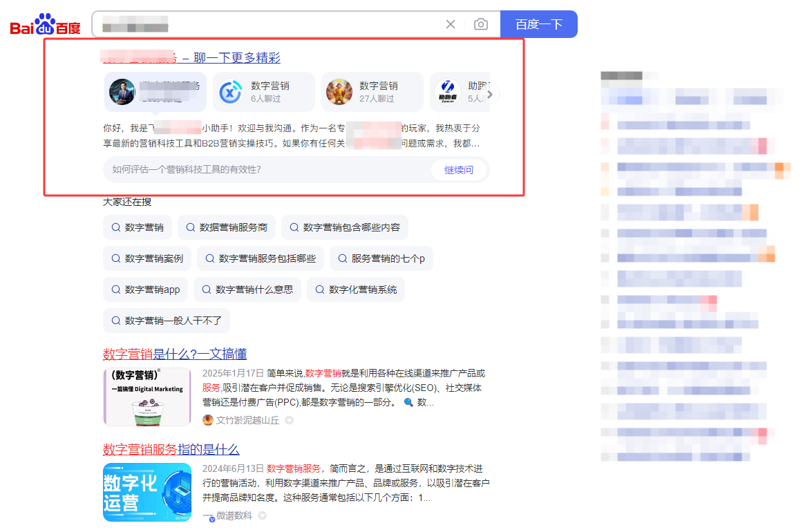Search related term 数字化营销系统
Viewport: 812px width, 532px height.
tap(357, 289)
